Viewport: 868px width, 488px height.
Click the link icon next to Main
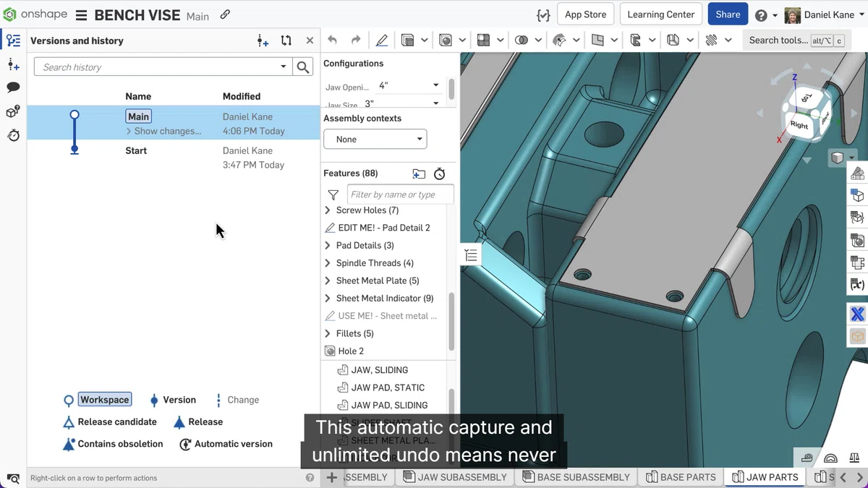(225, 14)
